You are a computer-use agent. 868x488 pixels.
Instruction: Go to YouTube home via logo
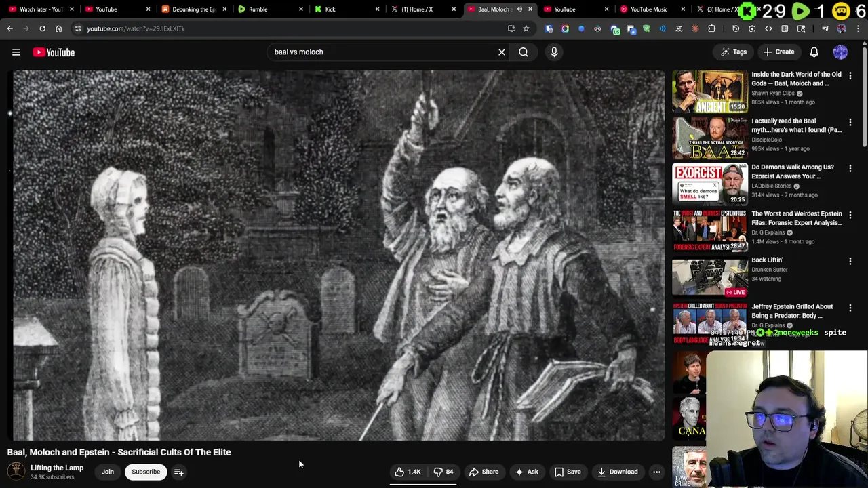(x=54, y=52)
